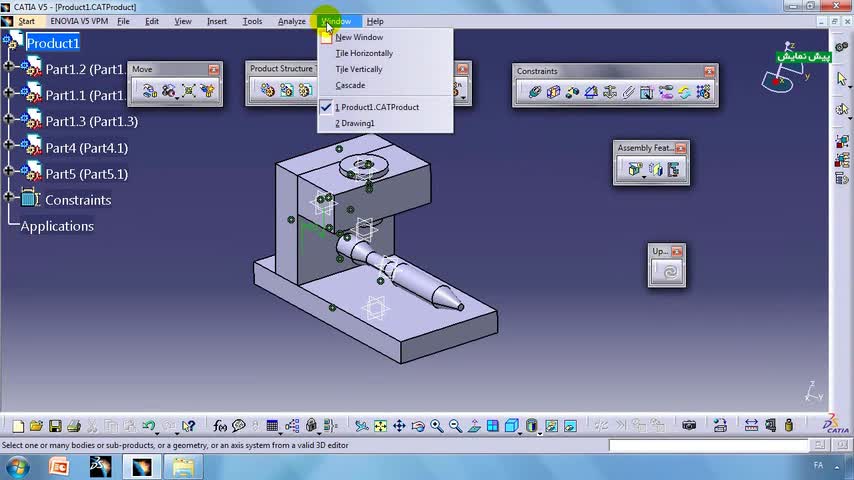The height and width of the screenshot is (480, 854).
Task: Click the Zoom Out magnifier icon
Action: [455, 426]
